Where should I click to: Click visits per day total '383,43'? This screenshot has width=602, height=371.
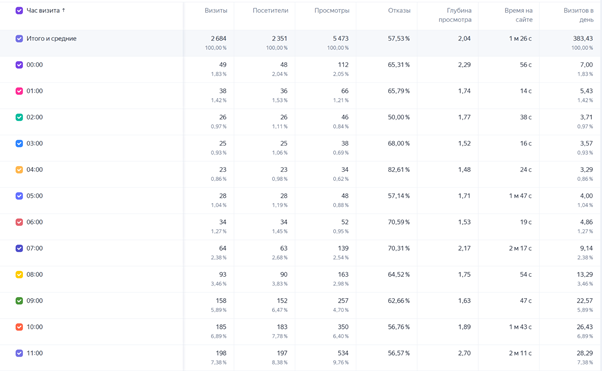coord(583,38)
